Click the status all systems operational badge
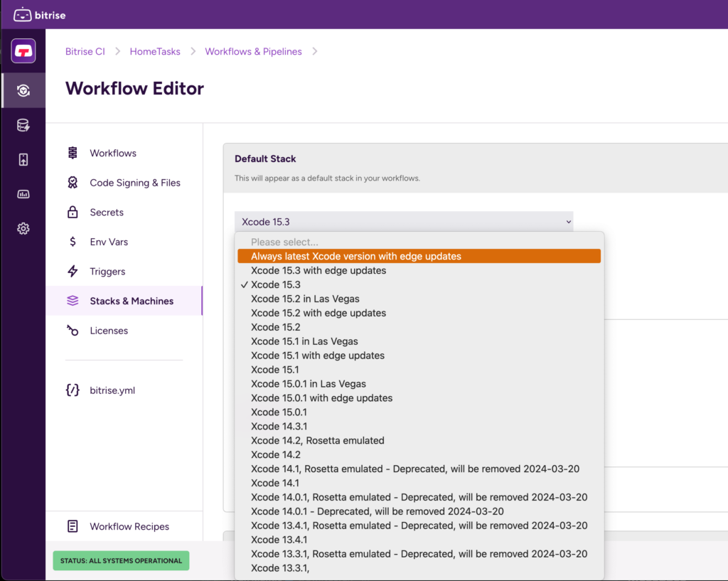The width and height of the screenshot is (728, 581). coord(121,560)
